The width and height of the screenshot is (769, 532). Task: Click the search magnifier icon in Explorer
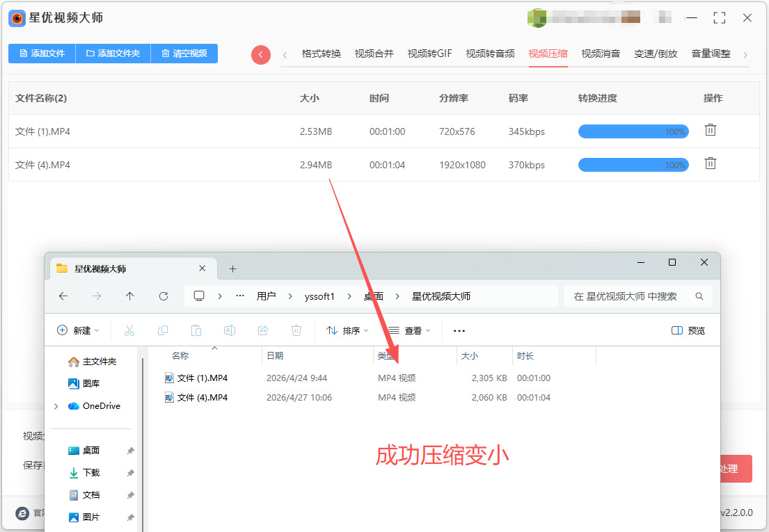(x=699, y=296)
